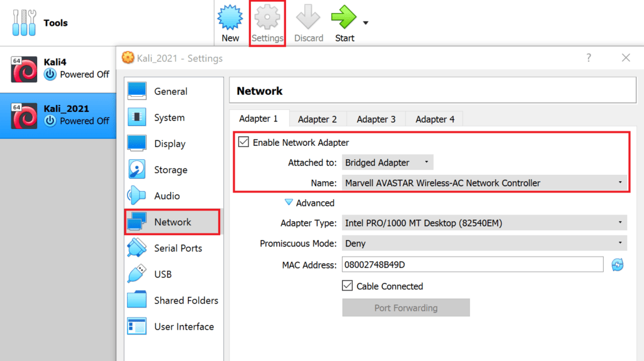The height and width of the screenshot is (361, 644).
Task: Click inside the MAC Address field
Action: click(472, 265)
